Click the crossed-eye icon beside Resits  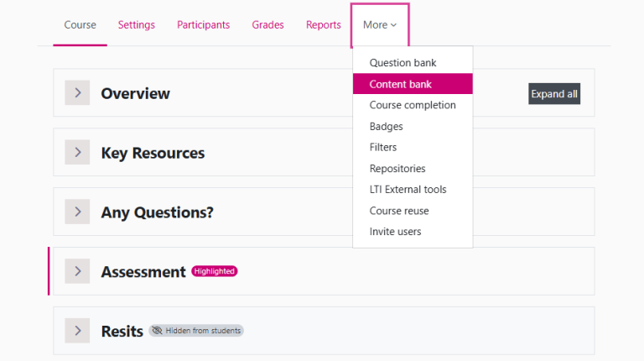(x=158, y=331)
